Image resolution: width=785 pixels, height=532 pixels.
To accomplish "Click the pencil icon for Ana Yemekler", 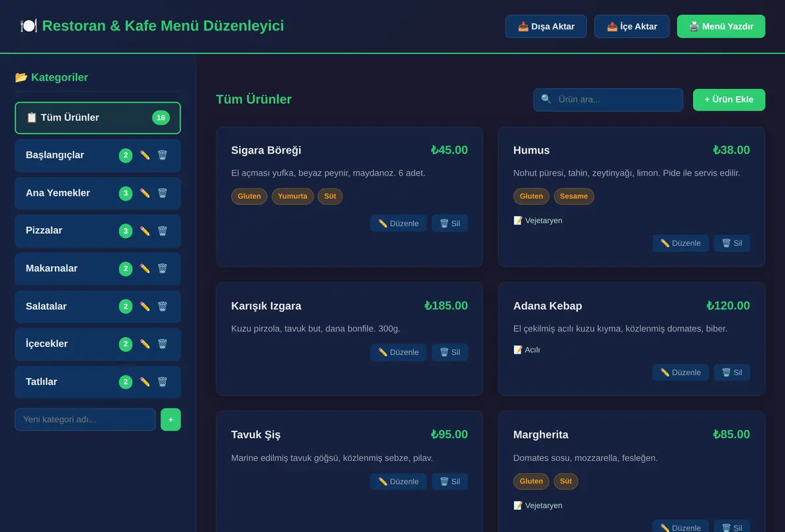I will (x=145, y=193).
